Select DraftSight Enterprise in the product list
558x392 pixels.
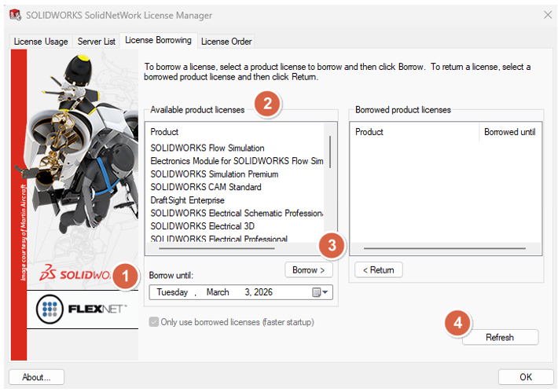(187, 200)
